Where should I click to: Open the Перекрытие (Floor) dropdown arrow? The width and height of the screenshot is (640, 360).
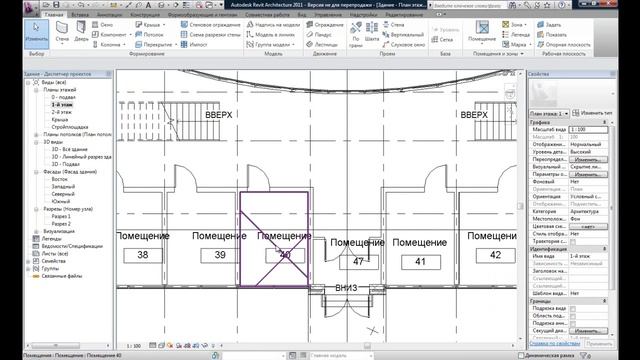tap(176, 44)
